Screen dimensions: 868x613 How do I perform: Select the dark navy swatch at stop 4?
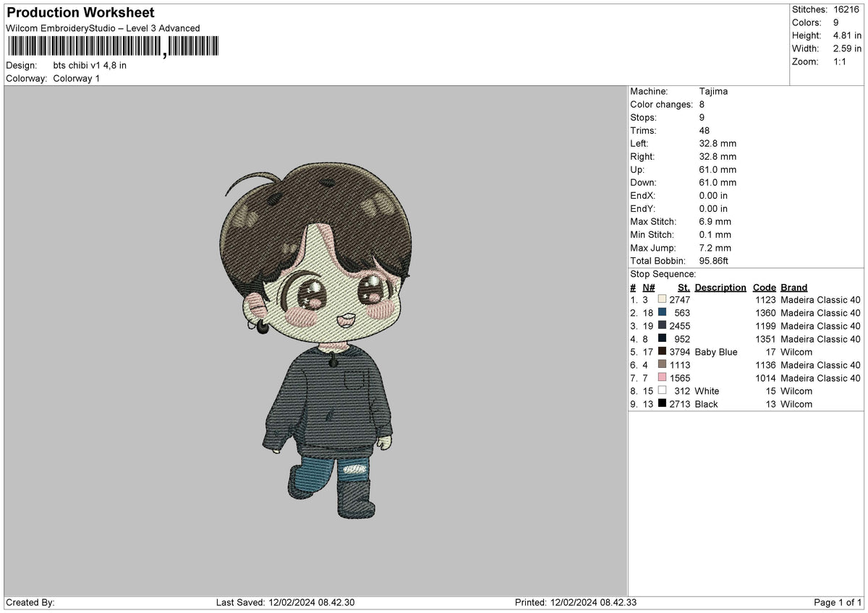coord(661,339)
